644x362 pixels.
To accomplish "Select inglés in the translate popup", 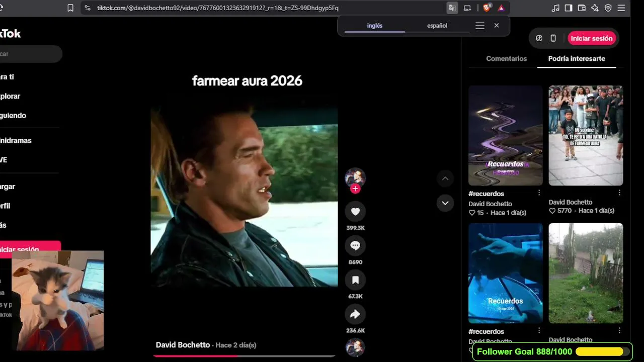I will [375, 26].
